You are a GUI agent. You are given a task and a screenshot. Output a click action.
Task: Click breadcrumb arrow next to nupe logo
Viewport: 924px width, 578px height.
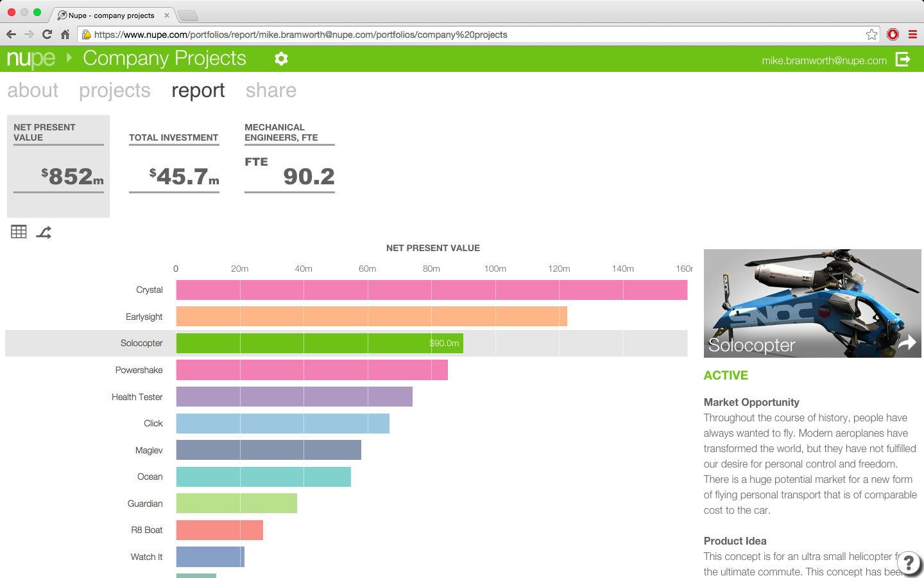point(69,58)
